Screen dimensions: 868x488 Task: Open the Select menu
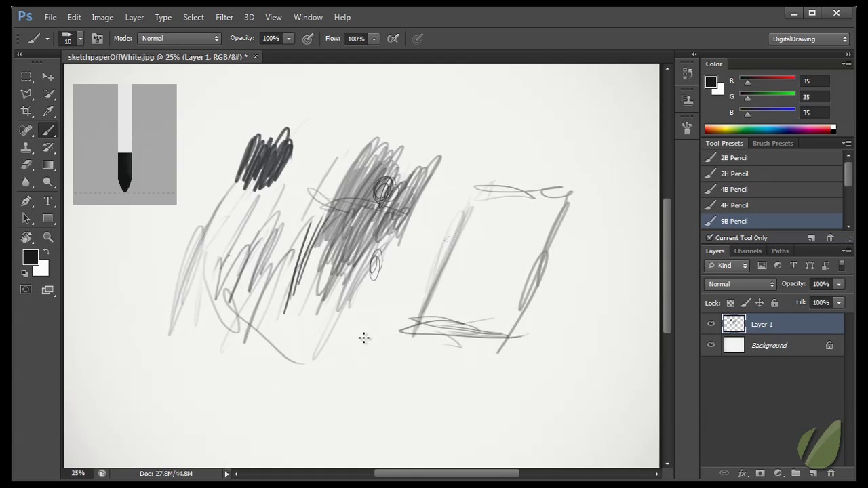193,17
